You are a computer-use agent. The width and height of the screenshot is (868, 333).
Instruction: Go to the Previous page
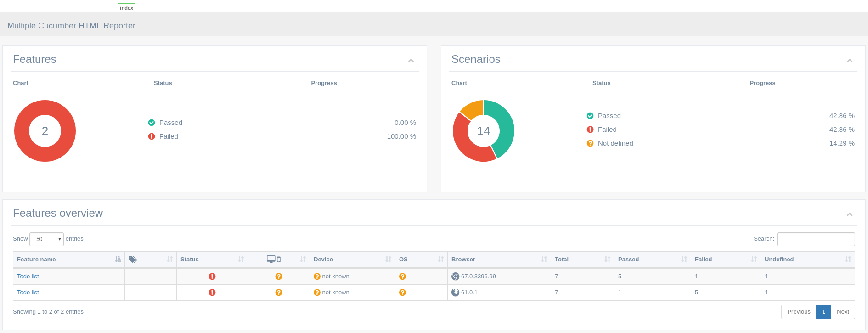[x=799, y=312]
